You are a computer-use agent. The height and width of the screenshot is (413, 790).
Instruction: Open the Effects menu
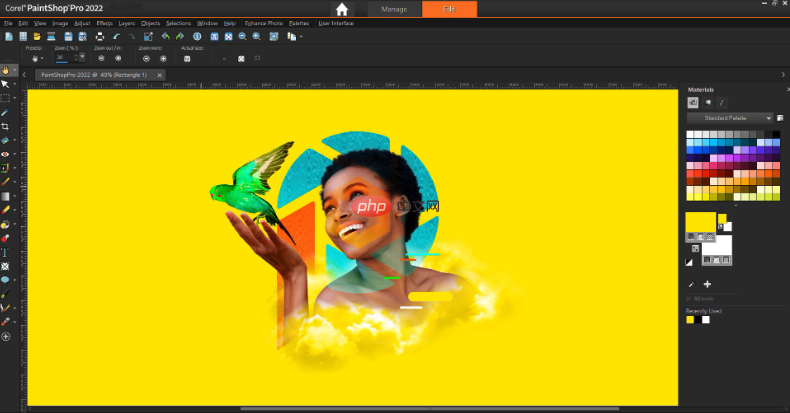coord(104,23)
